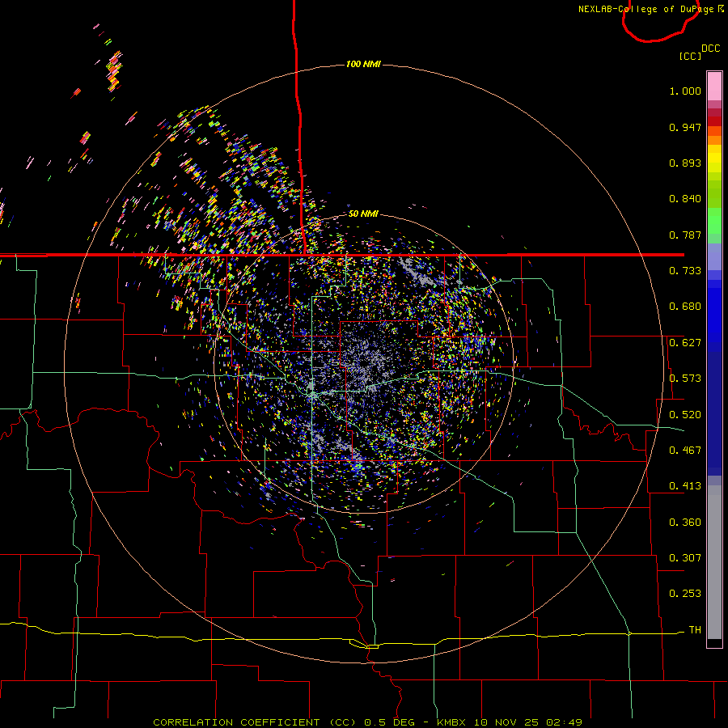Click the 0.893 legend value
728x728 pixels.
pos(685,163)
